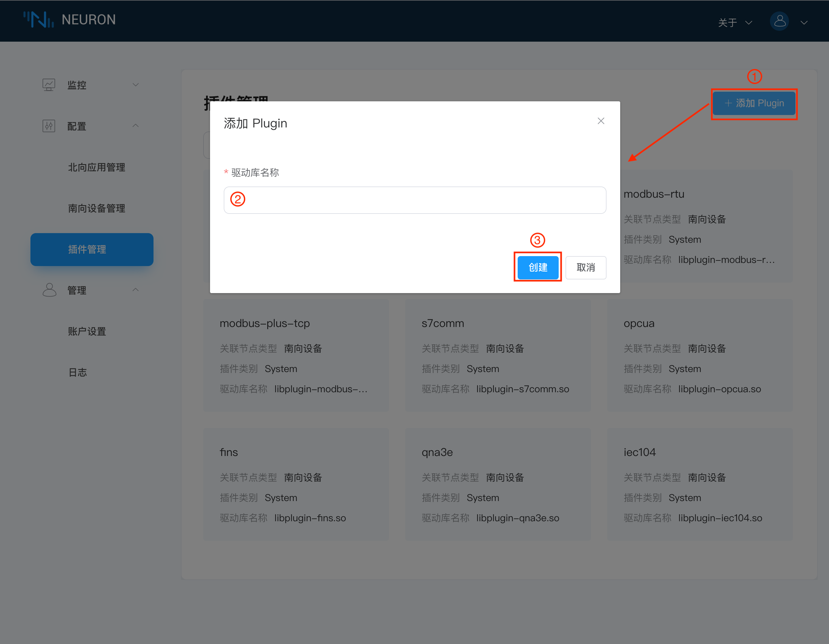Click the modbus-plus-tcp plugin card title

tap(264, 323)
